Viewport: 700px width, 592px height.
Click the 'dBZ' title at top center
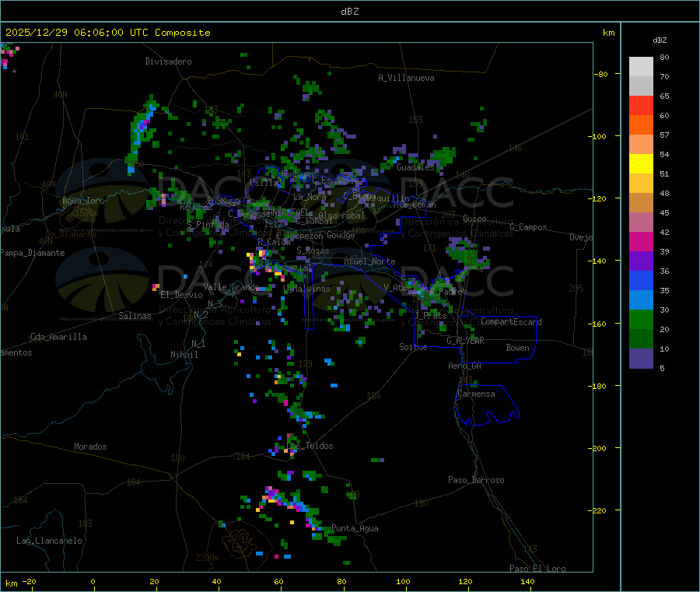349,12
